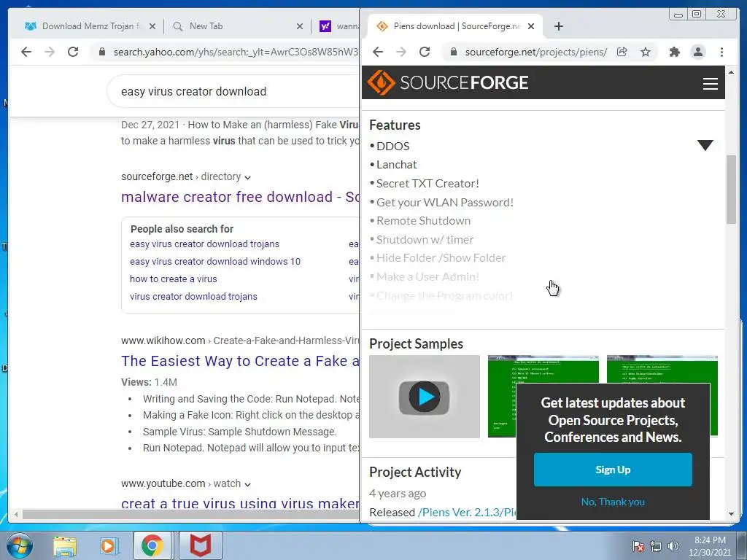Click the Remote Shutdown feature text
The image size is (747, 560).
(x=424, y=221)
